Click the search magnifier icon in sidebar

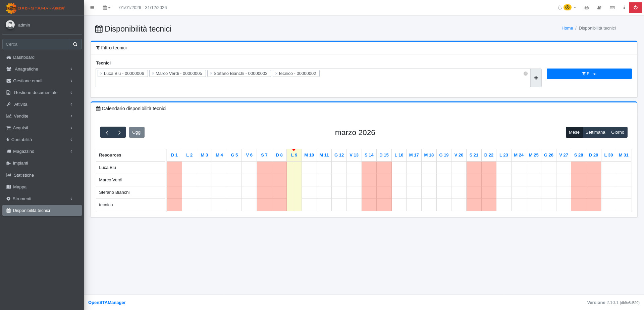(x=75, y=44)
